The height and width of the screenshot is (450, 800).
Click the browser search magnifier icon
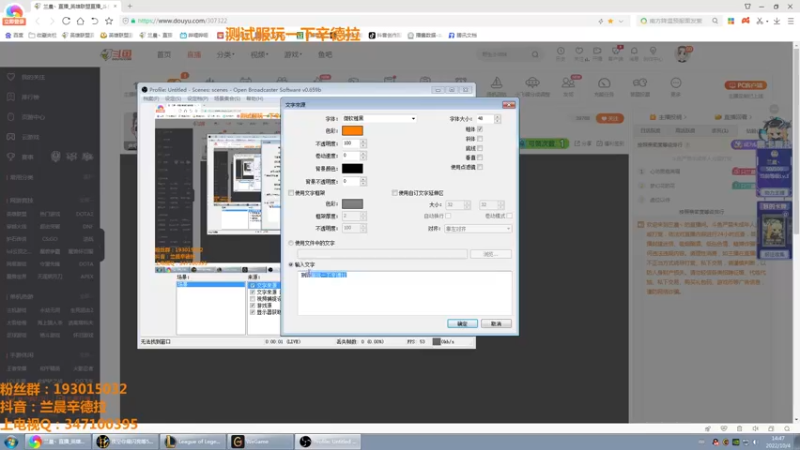point(715,21)
